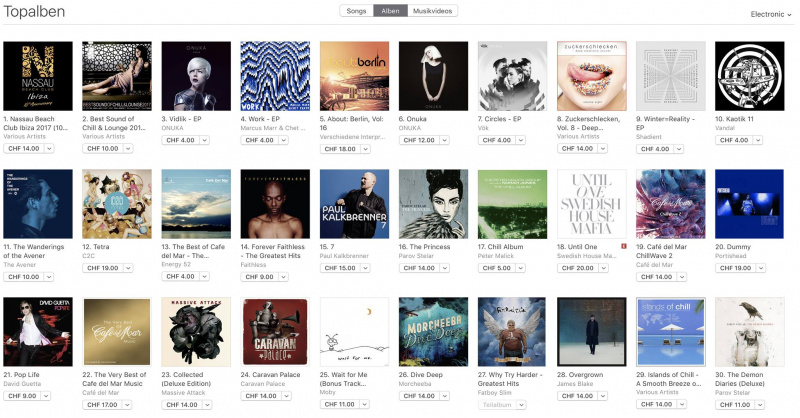Image resolution: width=800 pixels, height=418 pixels.
Task: Open the Nassau Beach Club Ibiza album cover
Action: click(x=38, y=76)
